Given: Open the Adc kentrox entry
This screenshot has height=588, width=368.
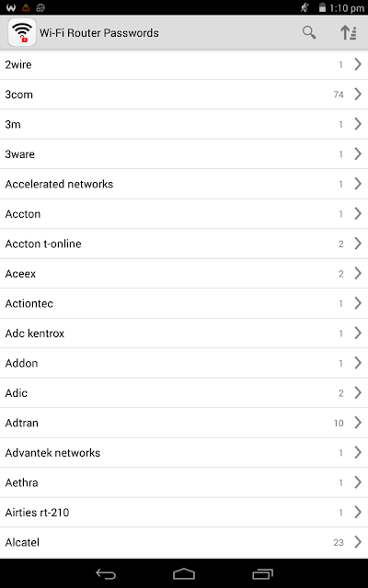Looking at the screenshot, I should (x=184, y=333).
